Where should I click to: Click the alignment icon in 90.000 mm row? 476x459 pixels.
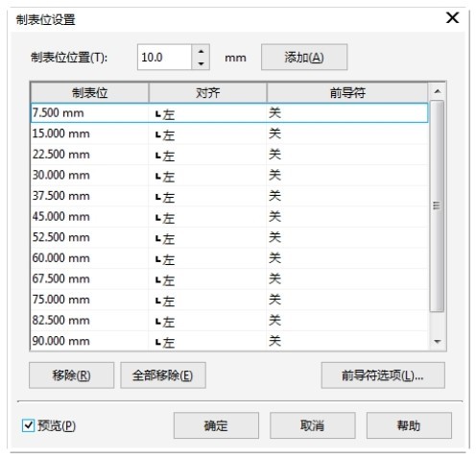point(157,342)
